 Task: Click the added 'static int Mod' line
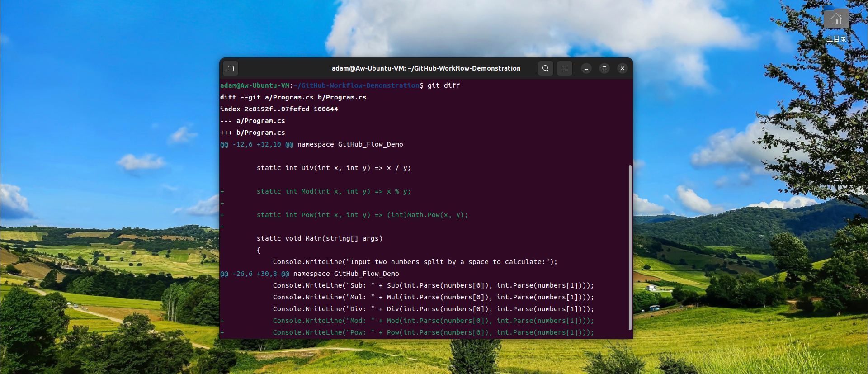[x=334, y=191]
